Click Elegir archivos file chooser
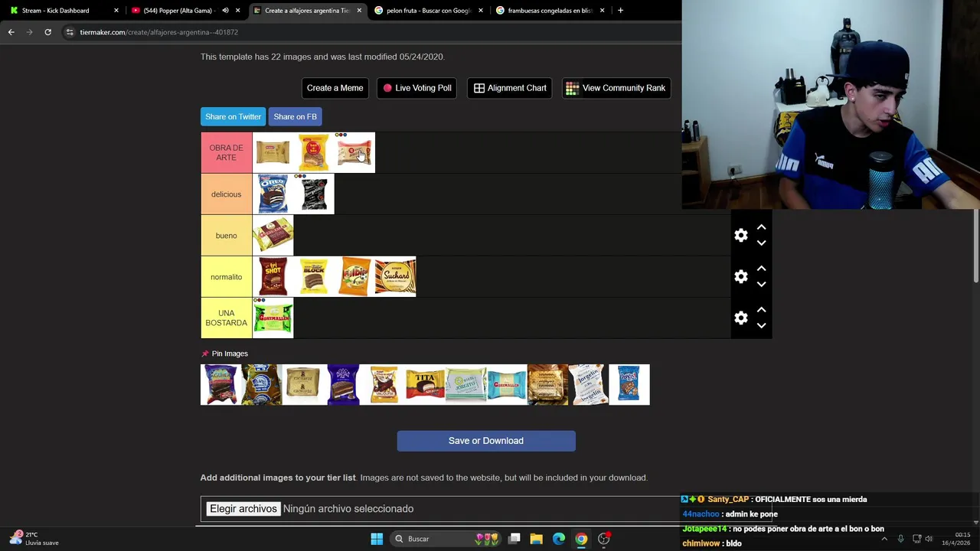Screen dimensions: 980x551 (243, 509)
